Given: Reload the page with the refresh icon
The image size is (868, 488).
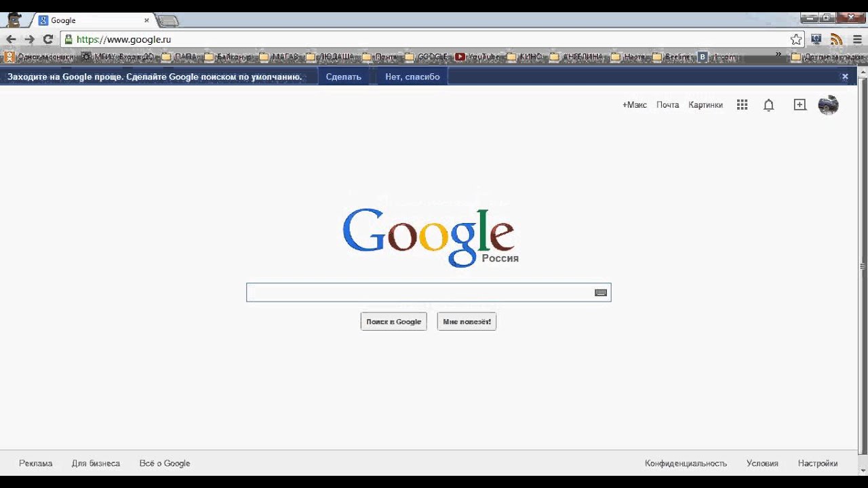Looking at the screenshot, I should tap(47, 39).
